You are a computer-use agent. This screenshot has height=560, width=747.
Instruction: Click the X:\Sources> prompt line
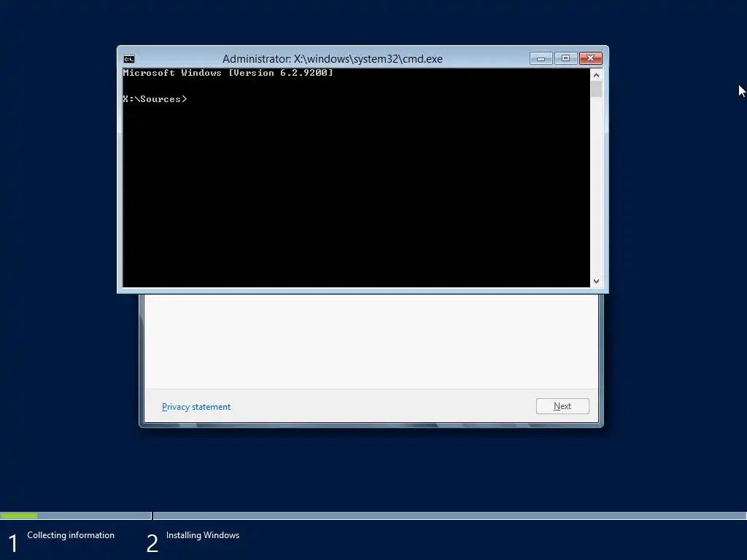[155, 99]
